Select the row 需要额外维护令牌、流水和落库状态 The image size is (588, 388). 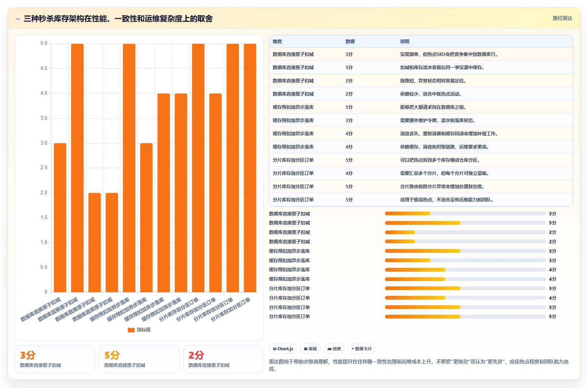(421, 121)
